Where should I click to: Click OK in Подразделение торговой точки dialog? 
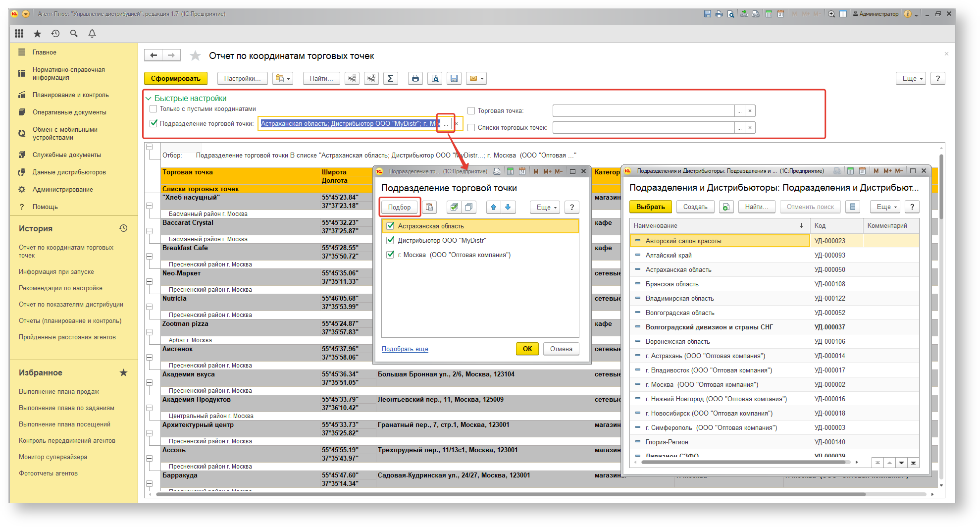click(x=527, y=349)
